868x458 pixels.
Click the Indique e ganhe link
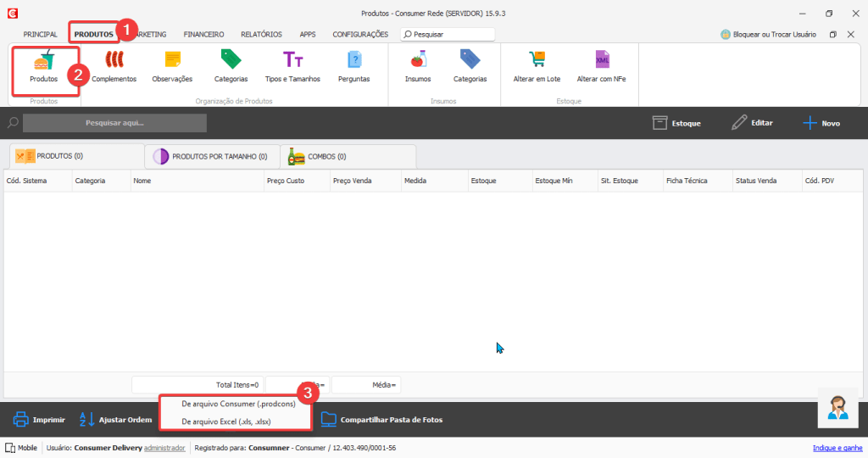pos(837,448)
